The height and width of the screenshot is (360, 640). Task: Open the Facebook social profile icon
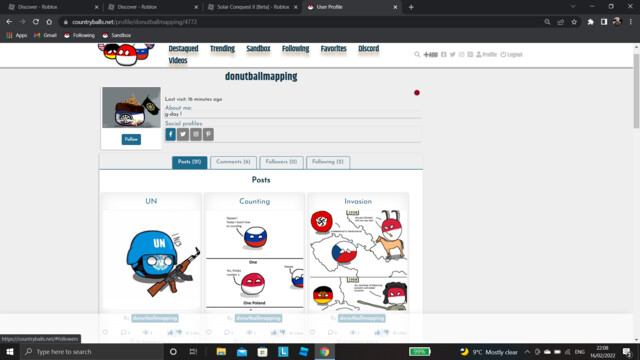pyautogui.click(x=171, y=134)
